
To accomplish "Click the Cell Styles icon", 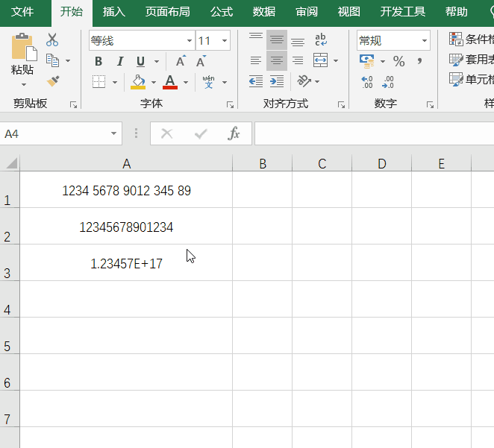I will coord(456,79).
